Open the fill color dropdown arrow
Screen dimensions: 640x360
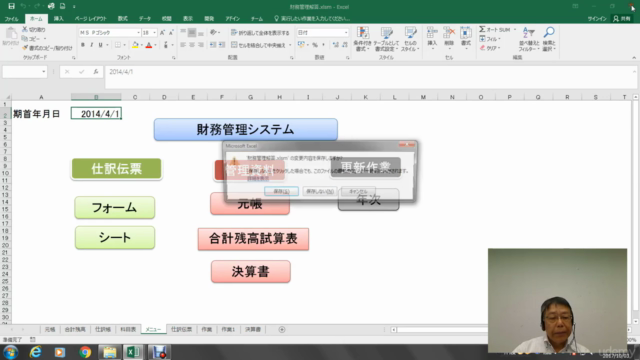click(x=142, y=45)
